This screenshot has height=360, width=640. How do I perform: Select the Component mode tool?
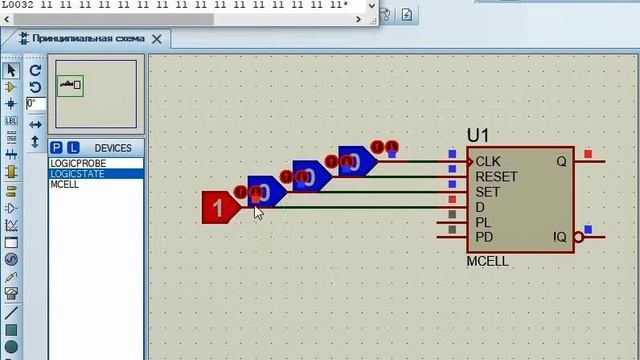11,87
